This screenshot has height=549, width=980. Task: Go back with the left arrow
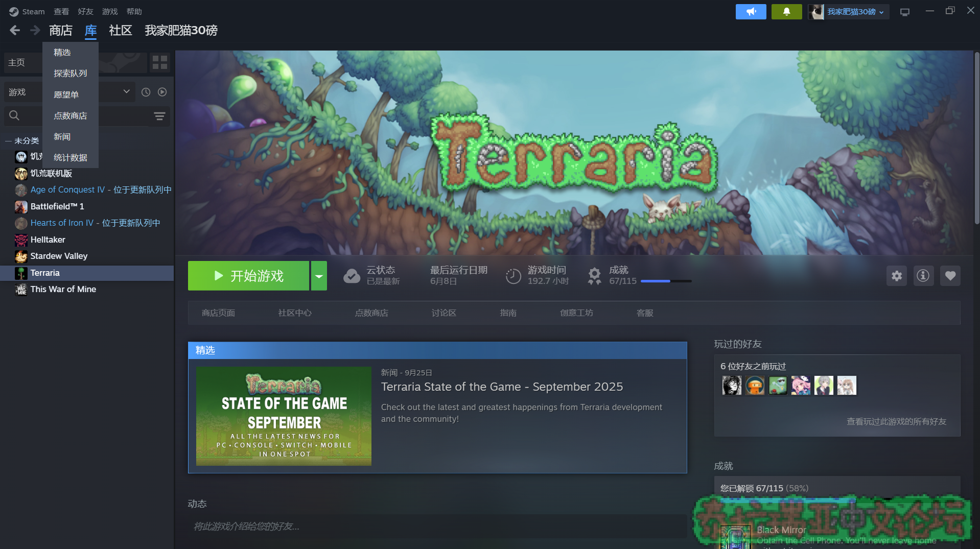click(15, 31)
